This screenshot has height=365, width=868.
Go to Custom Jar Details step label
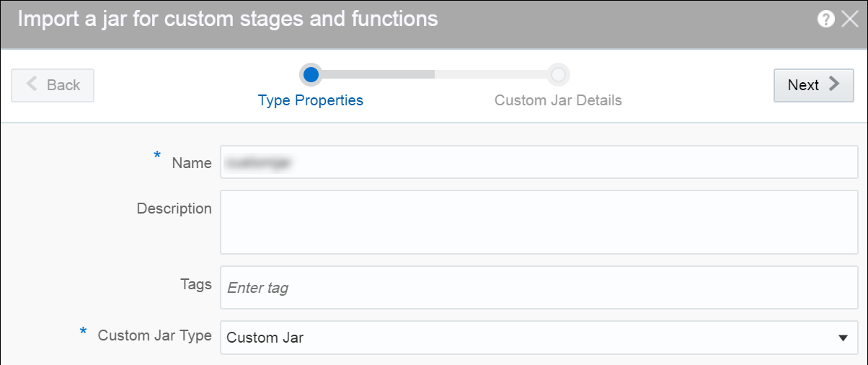point(558,100)
